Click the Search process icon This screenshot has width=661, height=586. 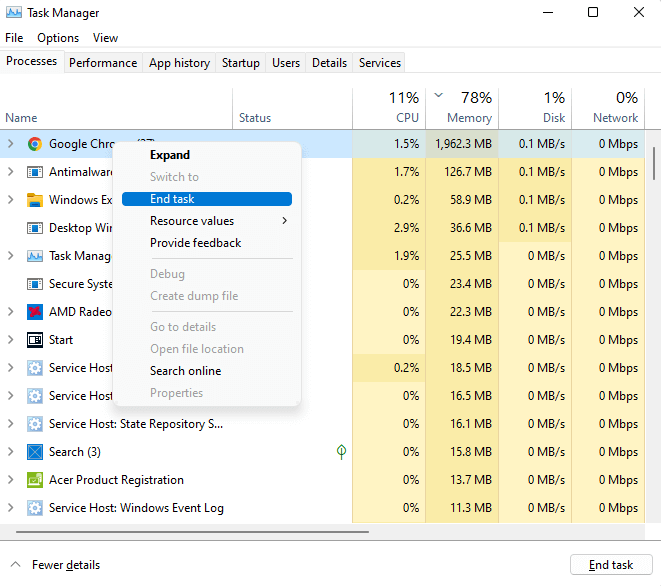pos(35,452)
